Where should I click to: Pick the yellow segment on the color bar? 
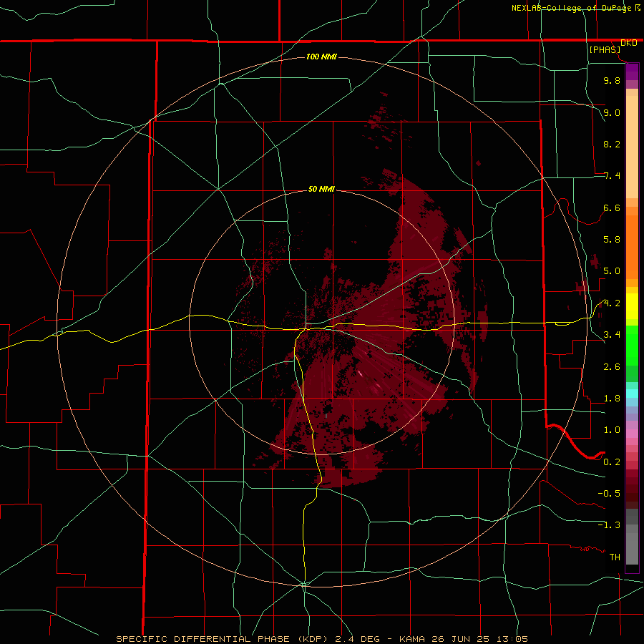[x=632, y=306]
